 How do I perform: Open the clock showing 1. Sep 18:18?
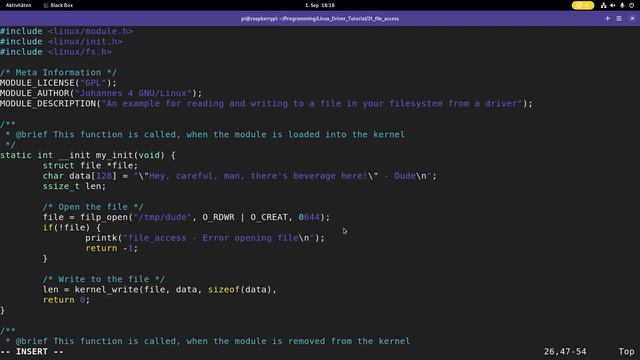pyautogui.click(x=320, y=5)
